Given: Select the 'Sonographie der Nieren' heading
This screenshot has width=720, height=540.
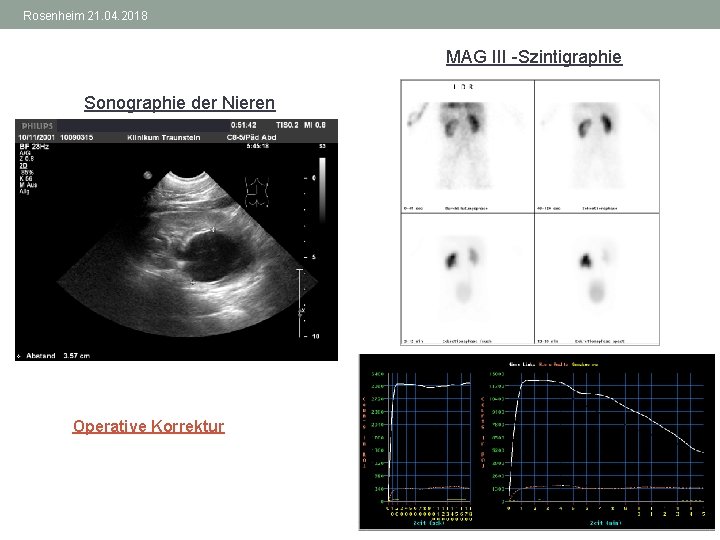Looking at the screenshot, I should 180,103.
